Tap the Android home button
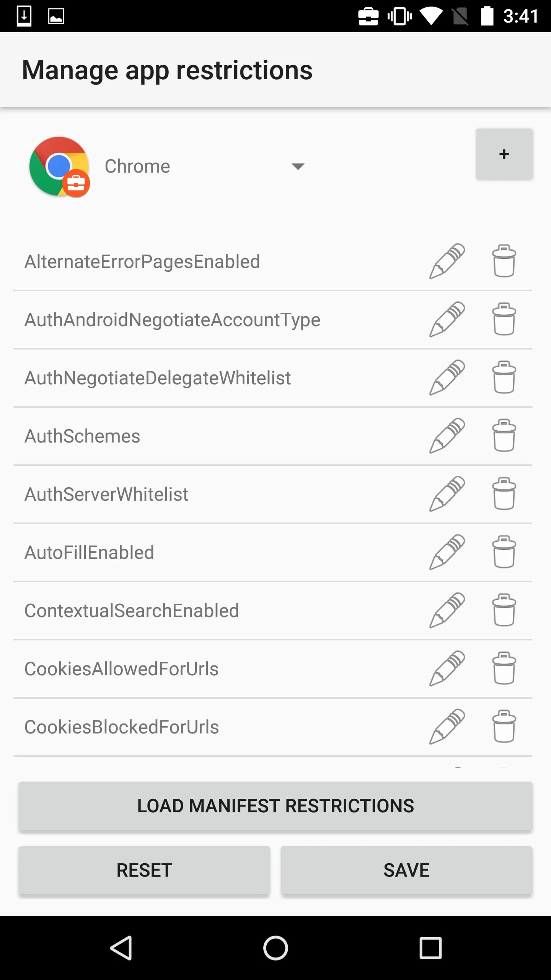551x980 pixels. point(275,948)
